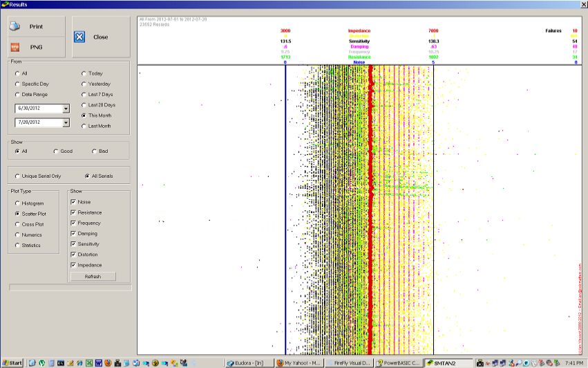588x368 pixels.
Task: Click the printer icon beside Print
Action: 15,26
